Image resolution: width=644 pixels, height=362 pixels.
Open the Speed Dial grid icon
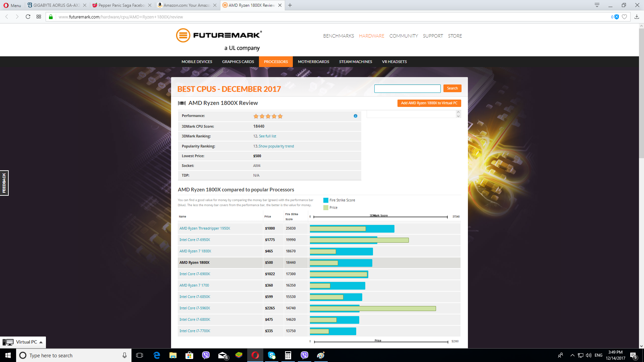(x=39, y=17)
